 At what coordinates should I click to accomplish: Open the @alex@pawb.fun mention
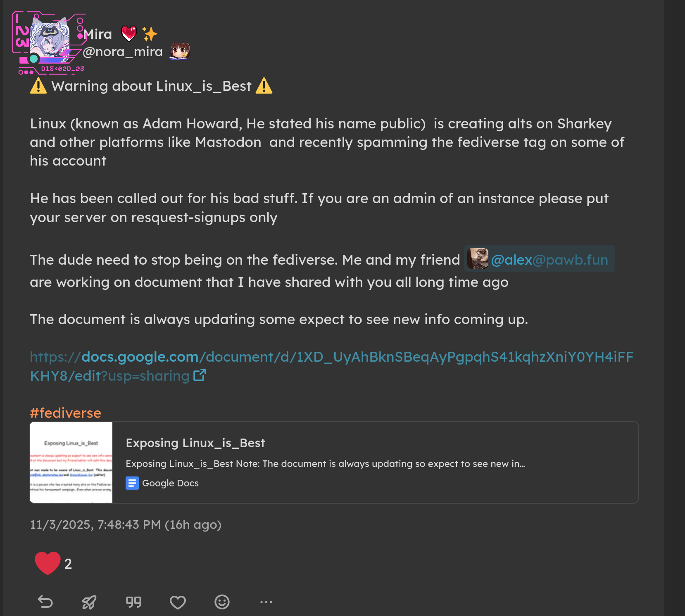pyautogui.click(x=549, y=260)
